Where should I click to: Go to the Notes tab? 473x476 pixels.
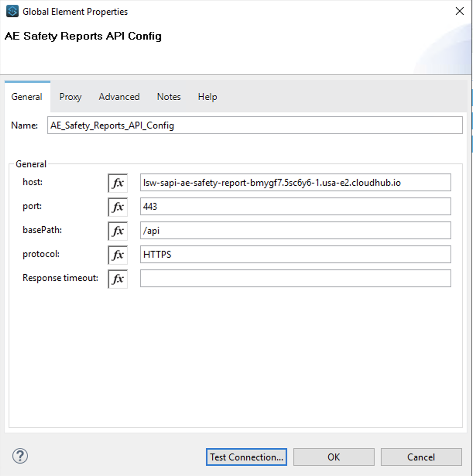pyautogui.click(x=169, y=97)
